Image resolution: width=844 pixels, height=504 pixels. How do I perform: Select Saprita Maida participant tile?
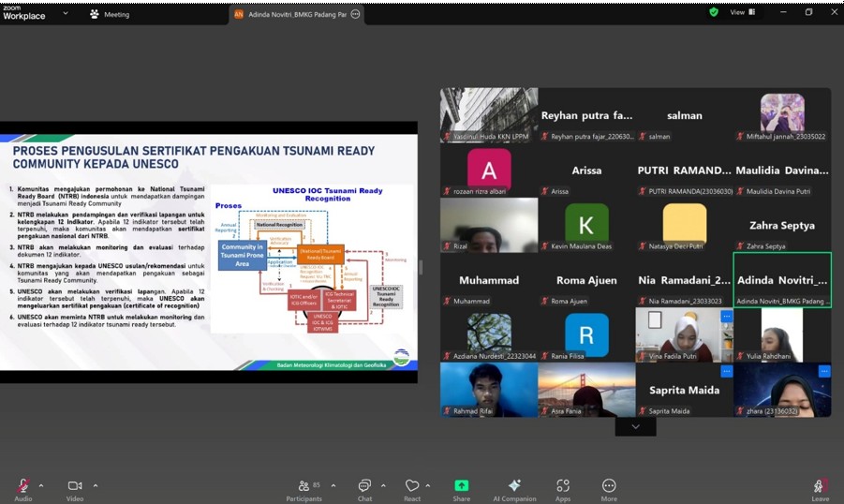685,390
